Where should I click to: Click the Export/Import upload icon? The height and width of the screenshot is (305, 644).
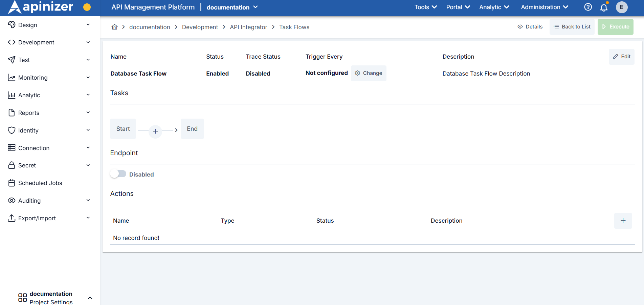(12, 218)
